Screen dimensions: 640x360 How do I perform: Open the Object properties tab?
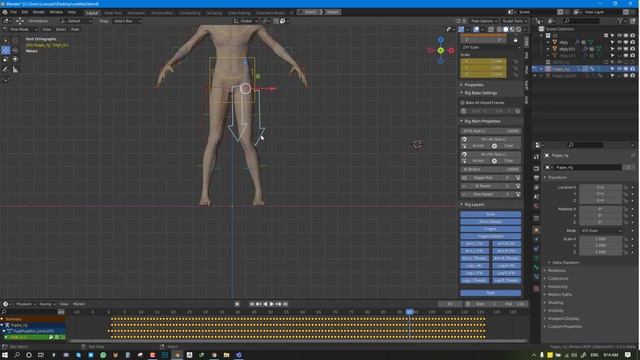tap(536, 230)
